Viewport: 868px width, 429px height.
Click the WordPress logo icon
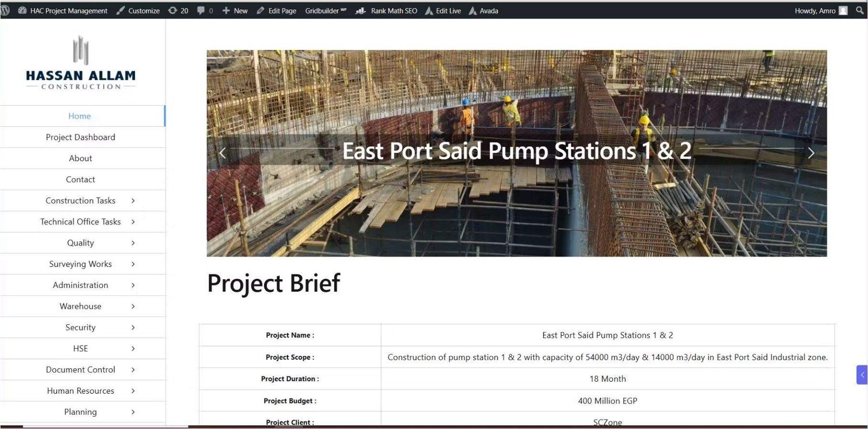pyautogui.click(x=5, y=10)
